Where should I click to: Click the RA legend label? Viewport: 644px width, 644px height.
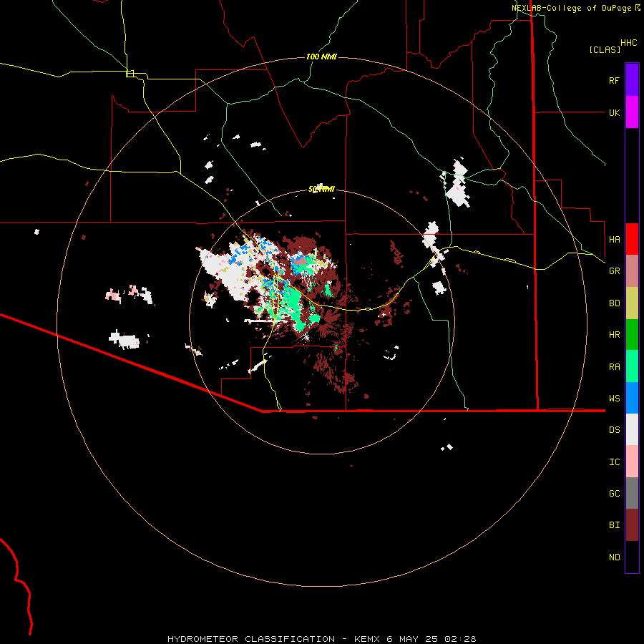(x=614, y=367)
